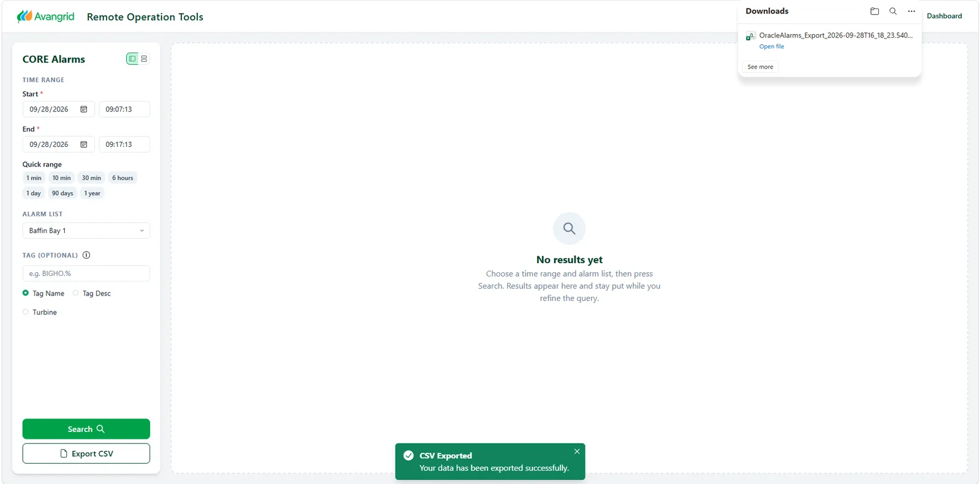Viewport: 980px width, 484px height.
Task: Set quick range to 1 day
Action: (34, 193)
